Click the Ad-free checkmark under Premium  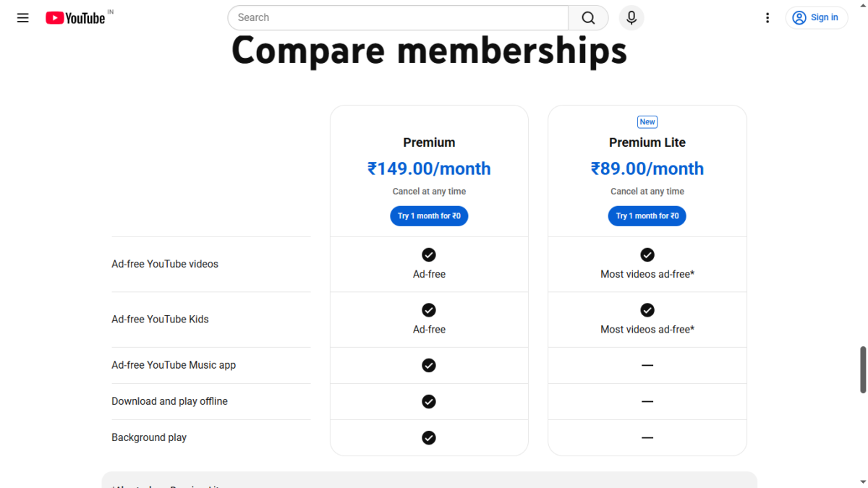pos(429,254)
